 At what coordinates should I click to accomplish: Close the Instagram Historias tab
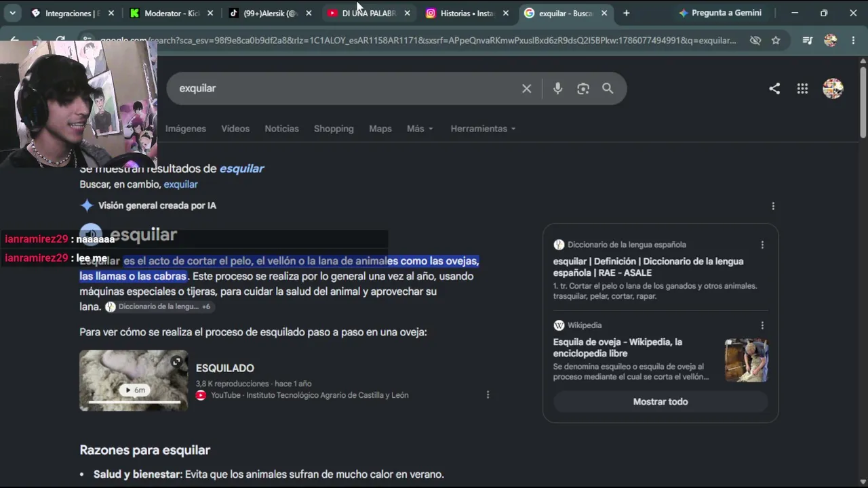[505, 13]
